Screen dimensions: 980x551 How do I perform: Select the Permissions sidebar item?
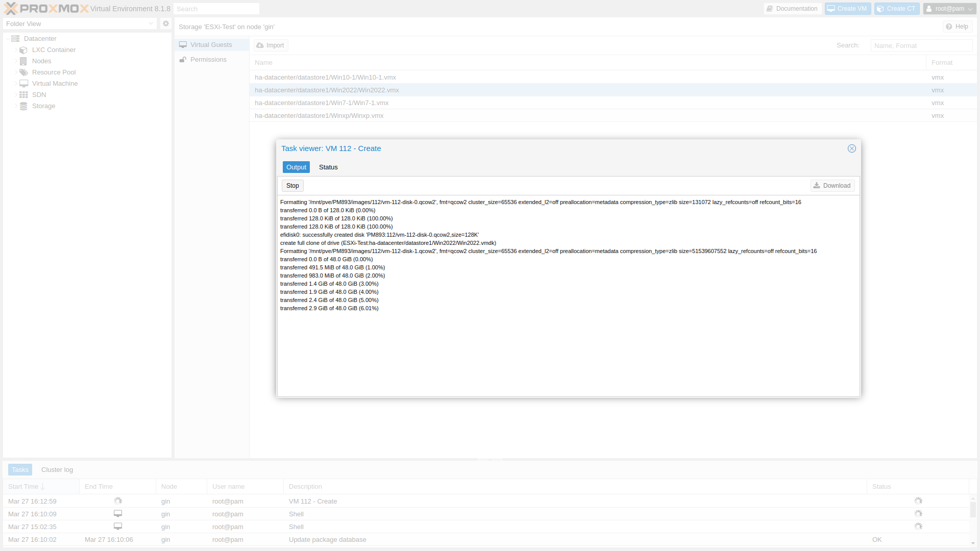[x=208, y=60]
